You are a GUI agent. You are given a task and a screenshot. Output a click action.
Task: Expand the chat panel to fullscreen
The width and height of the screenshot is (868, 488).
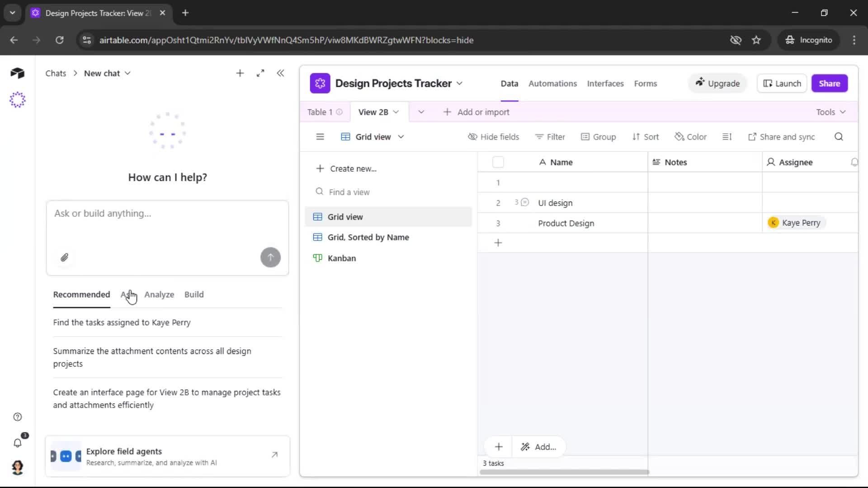point(260,73)
